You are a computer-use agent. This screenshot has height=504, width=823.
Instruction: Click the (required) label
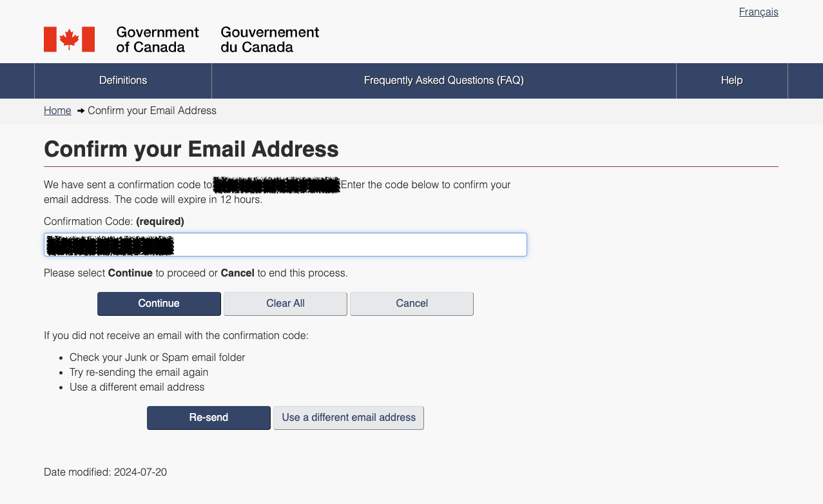160,221
